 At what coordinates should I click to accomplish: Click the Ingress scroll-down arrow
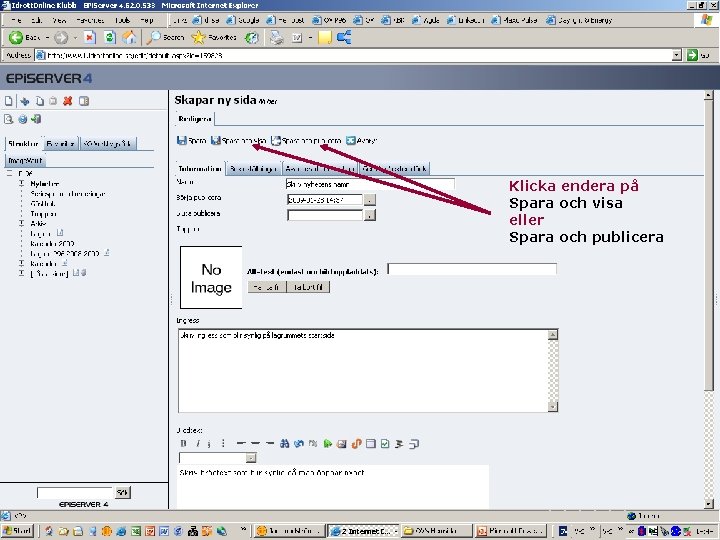coord(553,406)
